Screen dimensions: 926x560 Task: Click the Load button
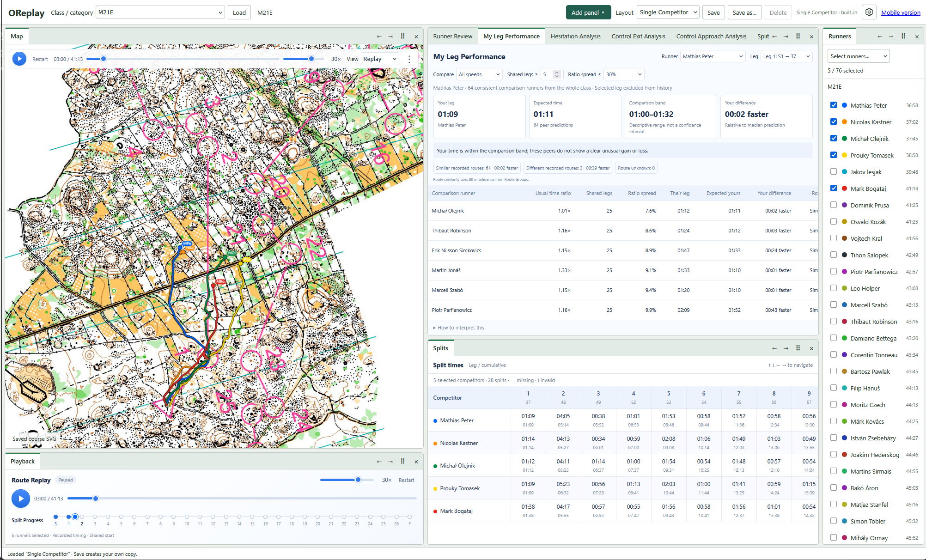(239, 12)
